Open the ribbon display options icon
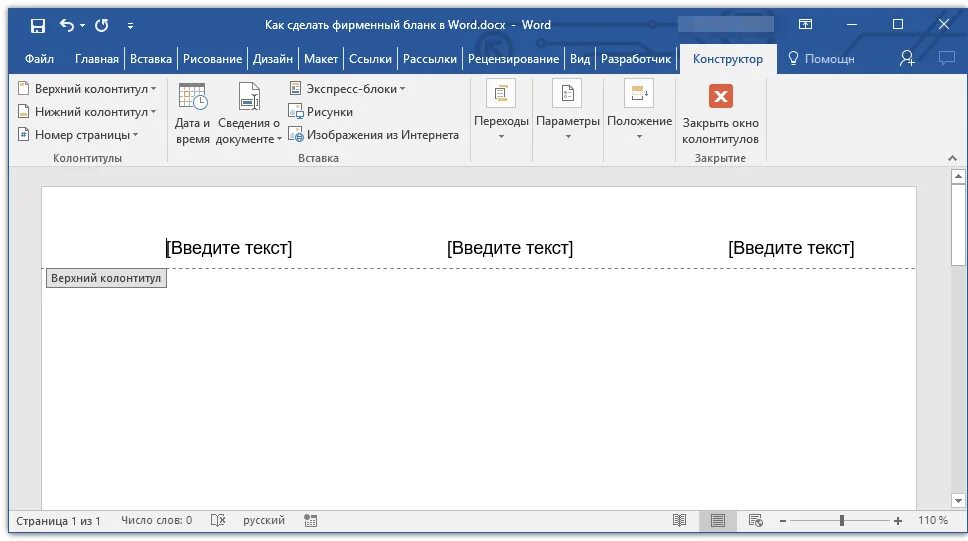The image size is (968, 541). click(x=805, y=25)
